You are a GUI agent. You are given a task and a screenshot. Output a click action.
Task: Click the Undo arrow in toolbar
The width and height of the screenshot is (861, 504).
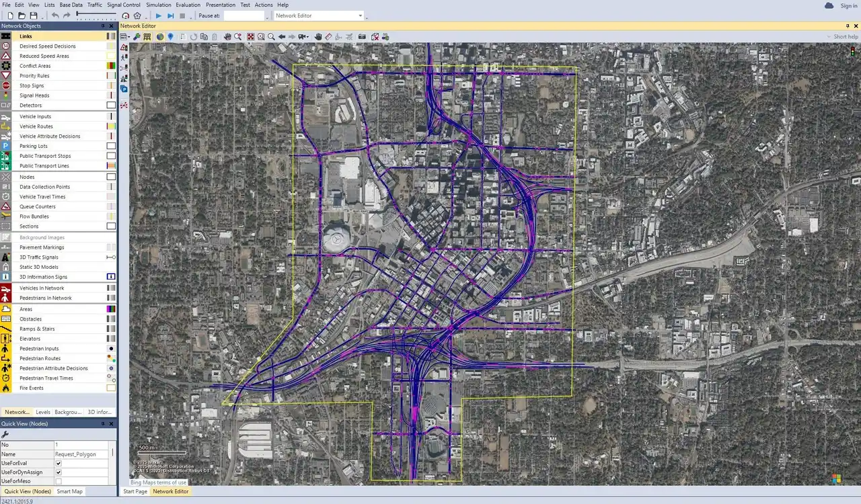point(55,15)
